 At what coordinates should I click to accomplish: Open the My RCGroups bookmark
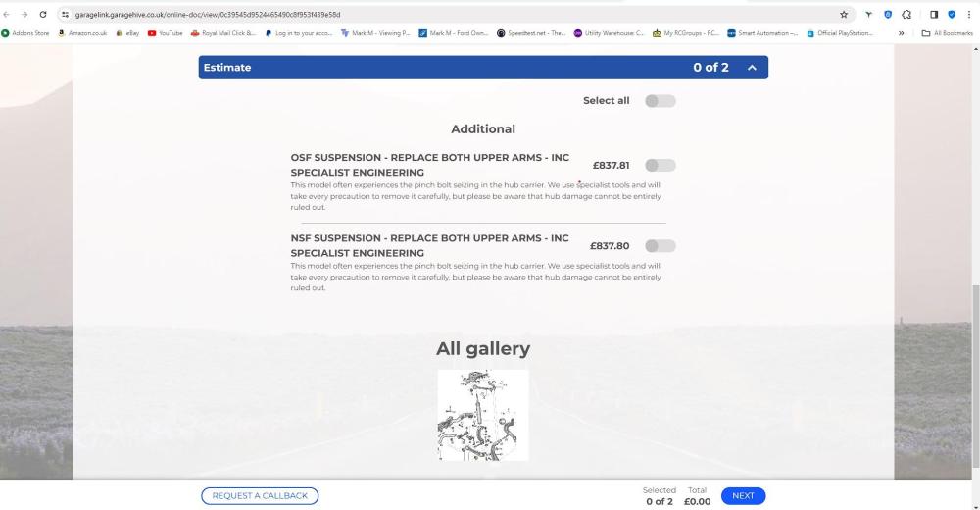(686, 33)
